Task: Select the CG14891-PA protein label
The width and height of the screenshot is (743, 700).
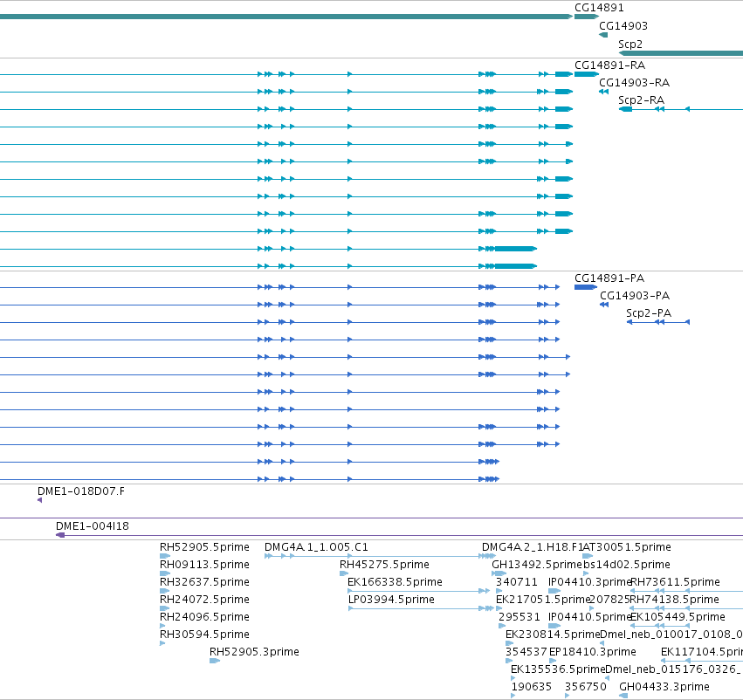Action: [609, 278]
